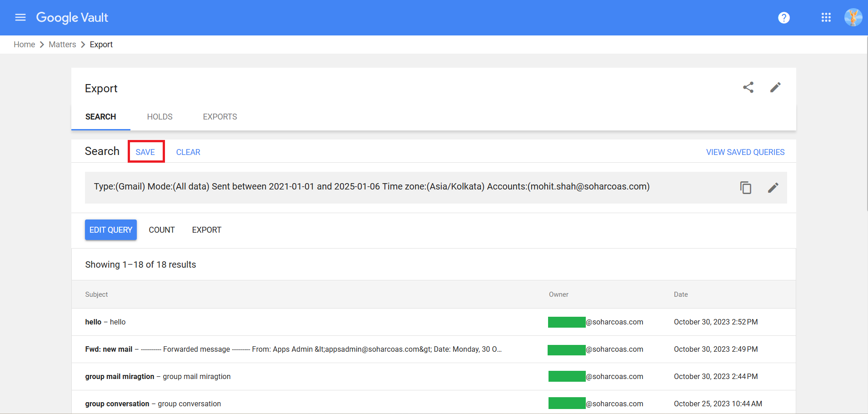Share the Export matter
The width and height of the screenshot is (868, 414).
click(x=748, y=87)
